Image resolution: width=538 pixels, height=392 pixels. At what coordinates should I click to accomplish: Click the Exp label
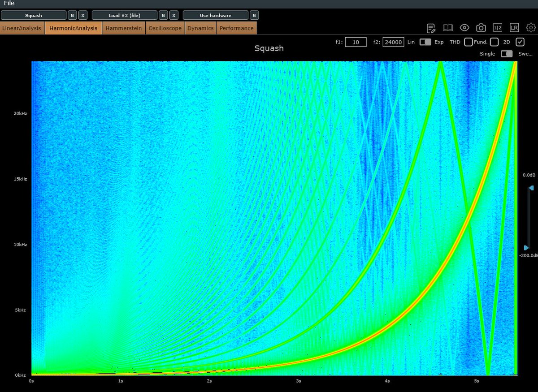(x=439, y=42)
